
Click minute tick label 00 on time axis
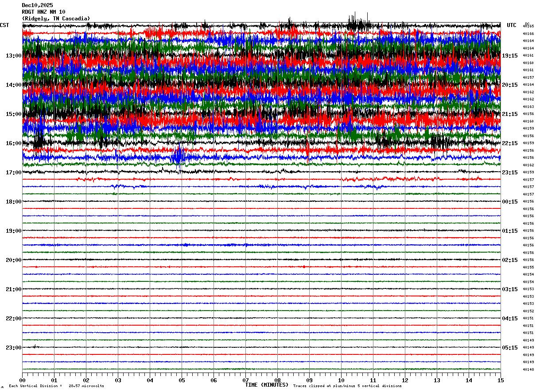22,380
